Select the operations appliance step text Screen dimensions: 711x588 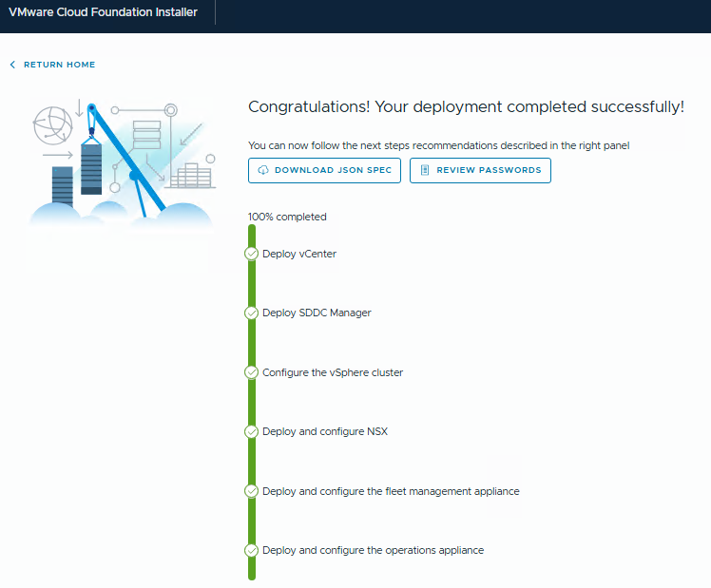[x=373, y=550]
